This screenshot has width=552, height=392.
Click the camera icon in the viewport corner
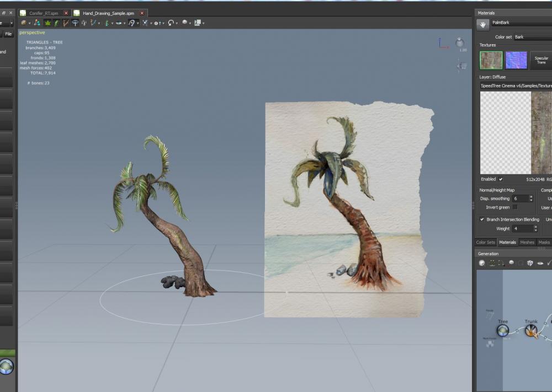(461, 66)
